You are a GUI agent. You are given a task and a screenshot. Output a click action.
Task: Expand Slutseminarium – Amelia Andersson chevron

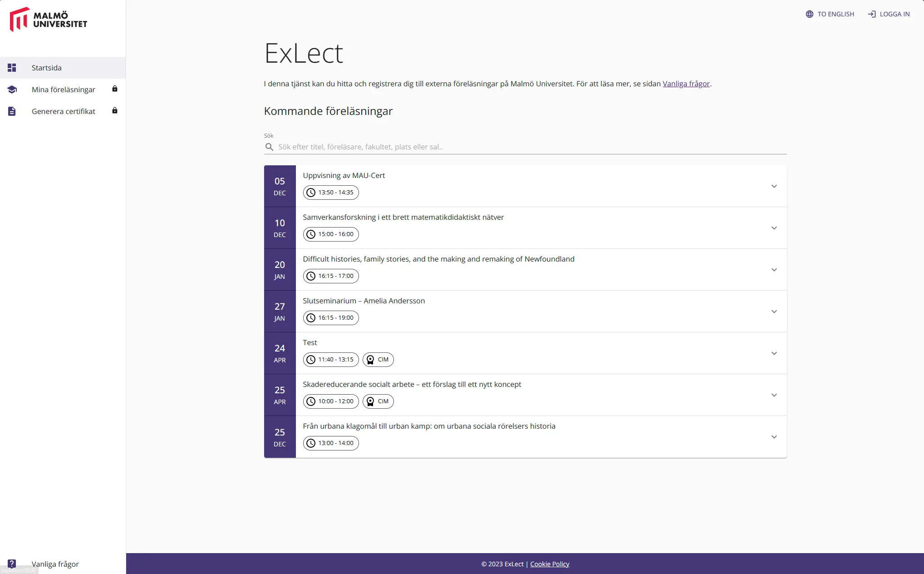point(774,312)
